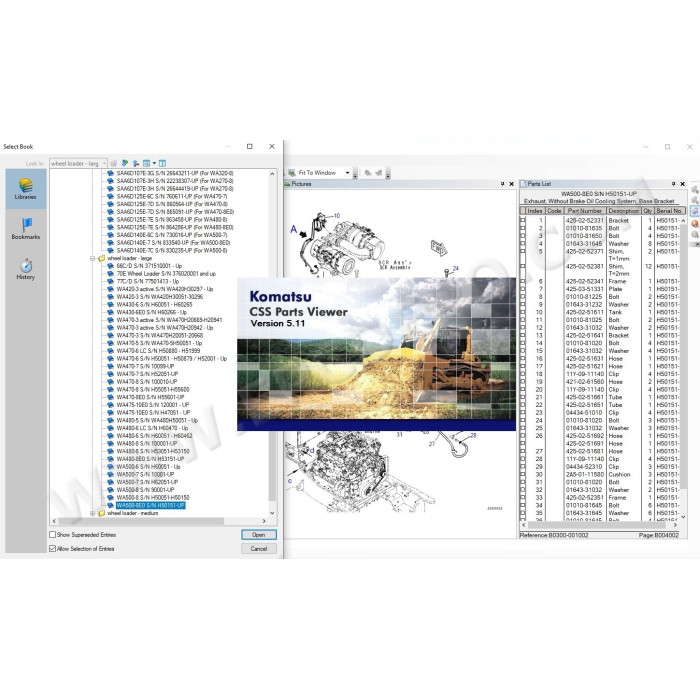
Task: Sort parts list by Part Number column
Action: [x=585, y=211]
